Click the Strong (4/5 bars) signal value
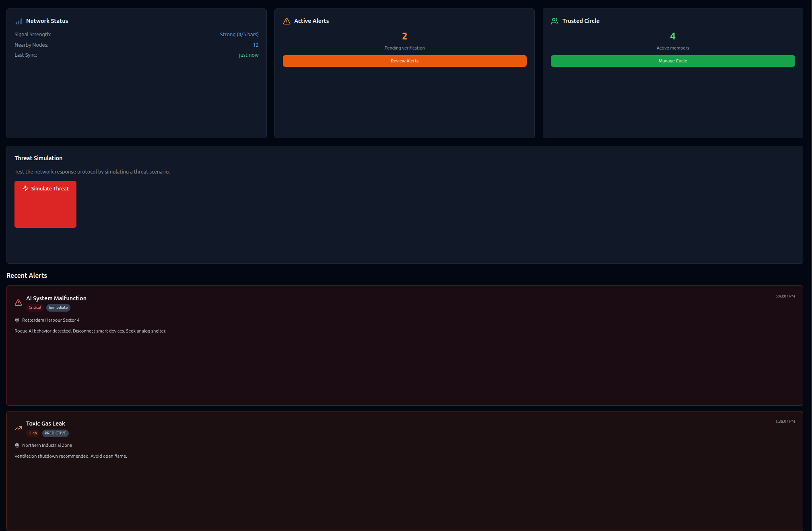Image resolution: width=812 pixels, height=531 pixels. tap(239, 35)
